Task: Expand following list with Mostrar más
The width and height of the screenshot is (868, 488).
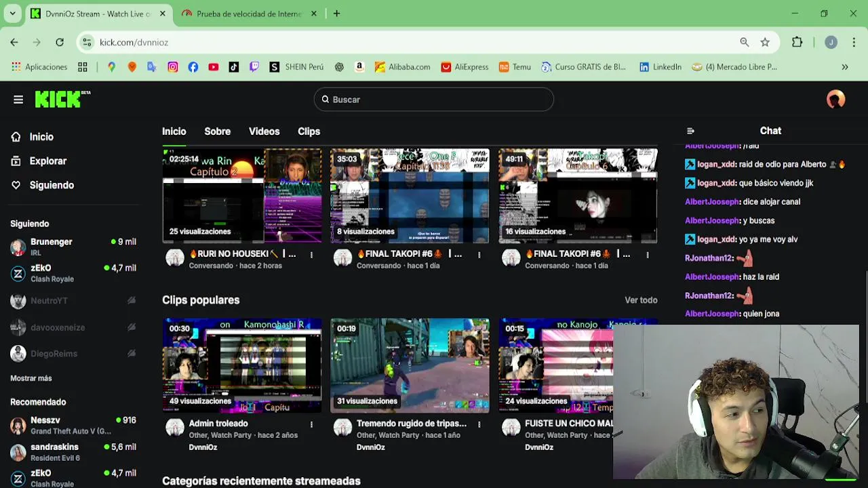Action: 31,378
